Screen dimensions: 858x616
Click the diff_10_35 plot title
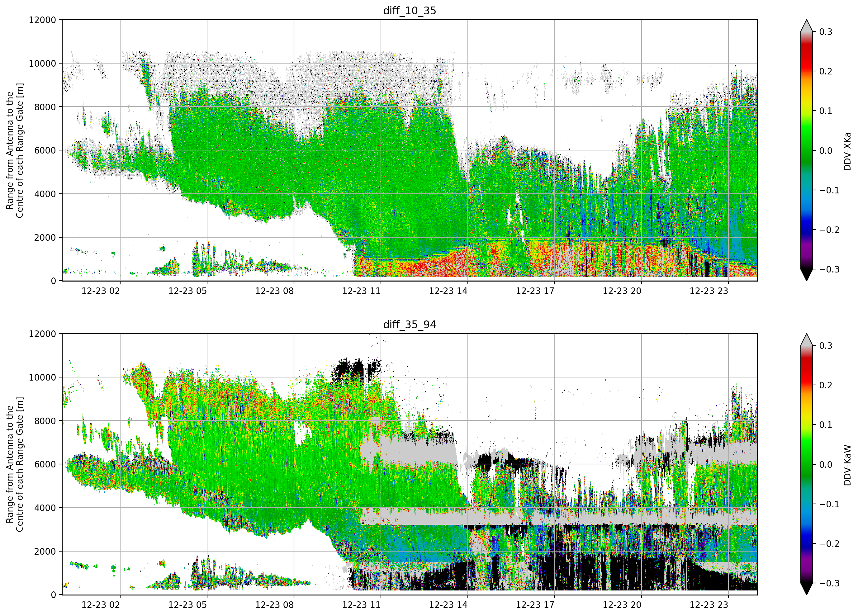tap(409, 11)
